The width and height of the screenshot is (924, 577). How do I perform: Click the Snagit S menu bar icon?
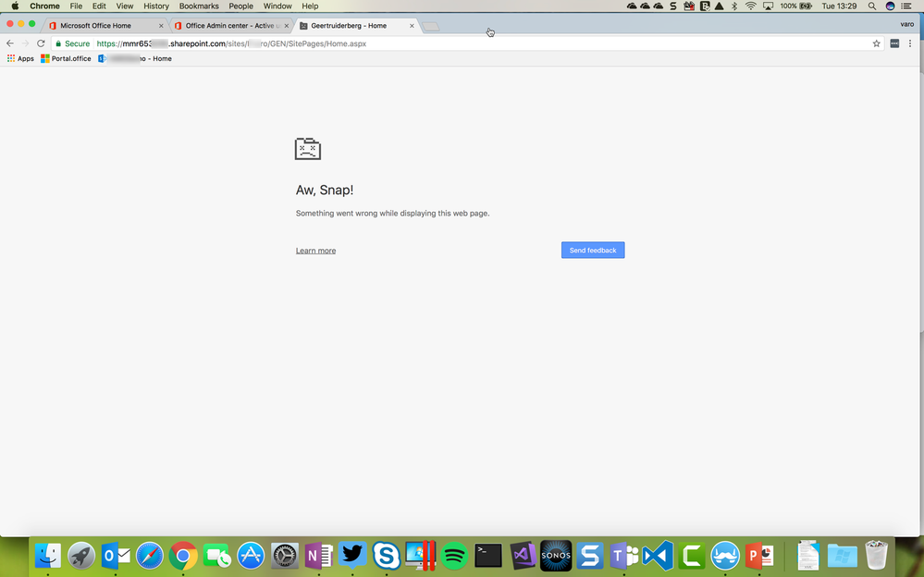point(673,6)
